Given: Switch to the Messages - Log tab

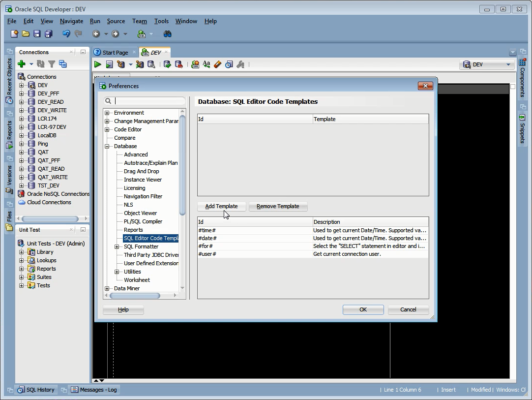Looking at the screenshot, I should point(94,390).
